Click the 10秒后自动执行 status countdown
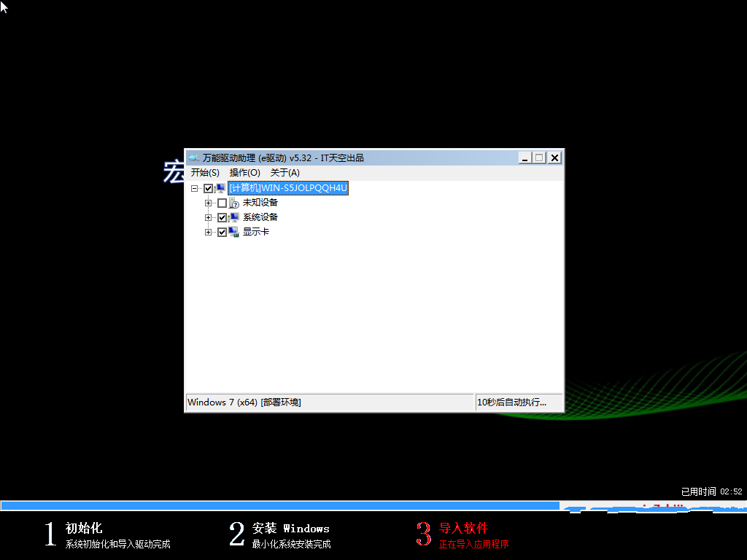 (519, 402)
